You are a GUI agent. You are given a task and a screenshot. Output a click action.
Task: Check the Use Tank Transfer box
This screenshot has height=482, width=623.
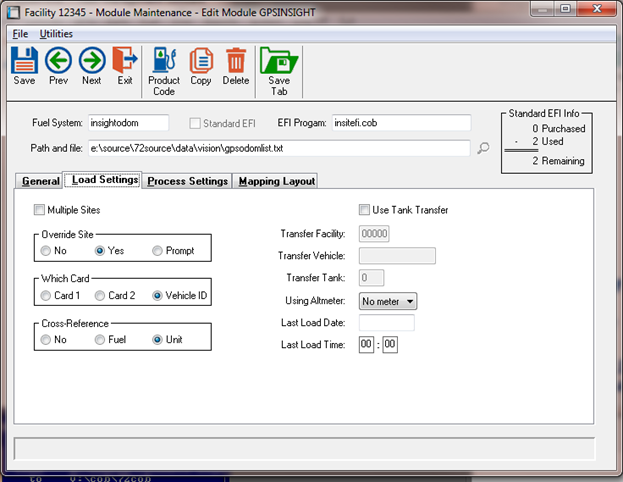[x=365, y=210]
